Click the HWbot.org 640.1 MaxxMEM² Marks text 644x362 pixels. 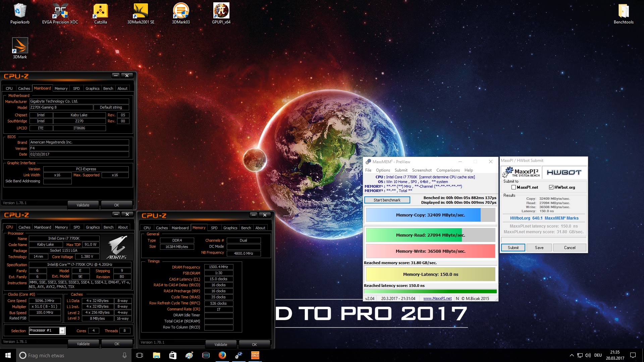544,218
